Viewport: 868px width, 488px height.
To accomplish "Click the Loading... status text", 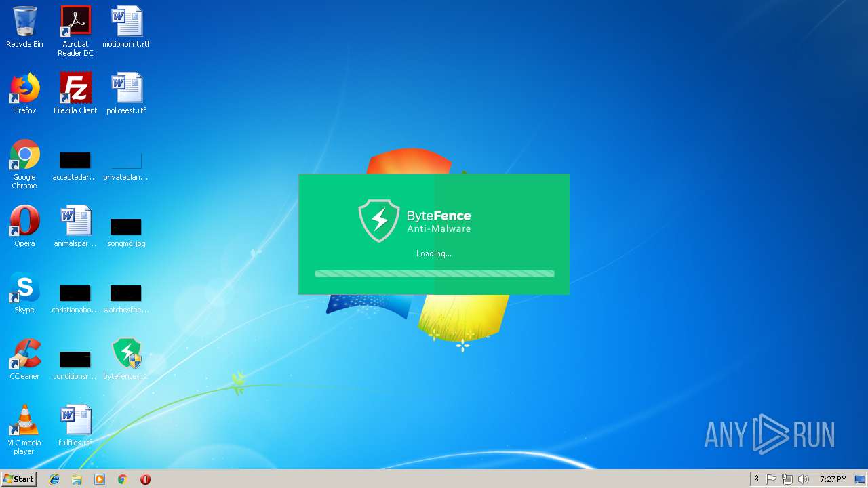I will (x=434, y=253).
